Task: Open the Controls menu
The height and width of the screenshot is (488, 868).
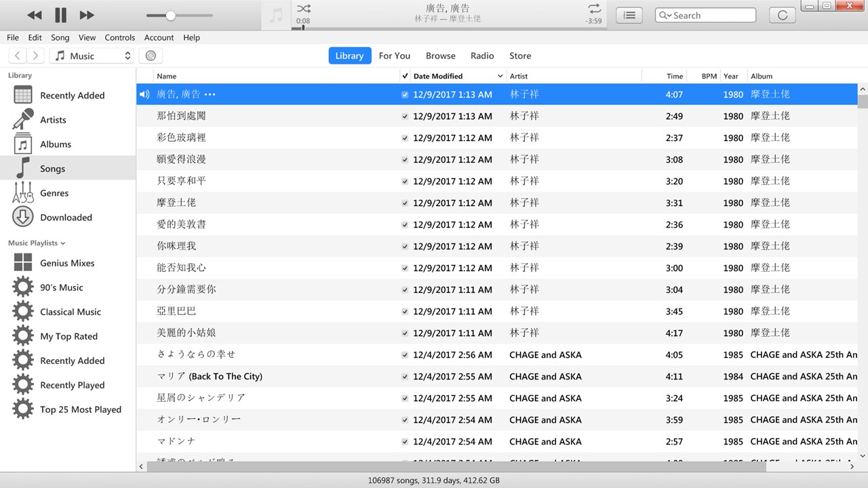Action: pyautogui.click(x=120, y=37)
